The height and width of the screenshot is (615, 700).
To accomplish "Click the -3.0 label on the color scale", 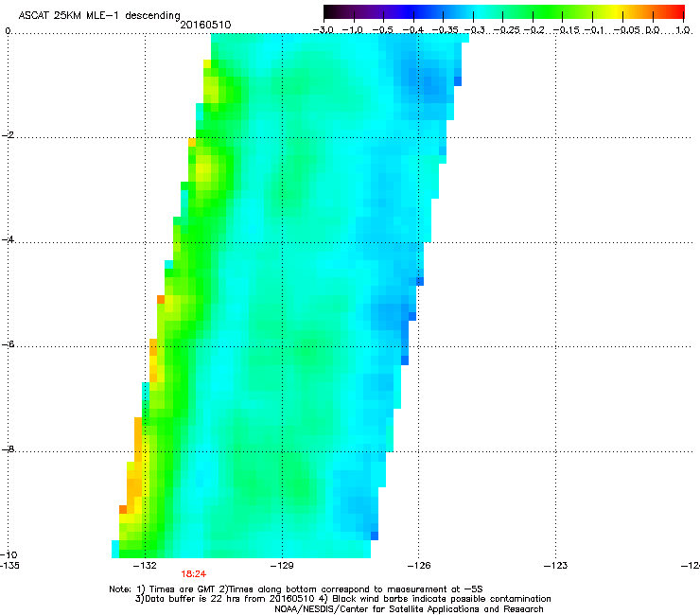I will [324, 30].
